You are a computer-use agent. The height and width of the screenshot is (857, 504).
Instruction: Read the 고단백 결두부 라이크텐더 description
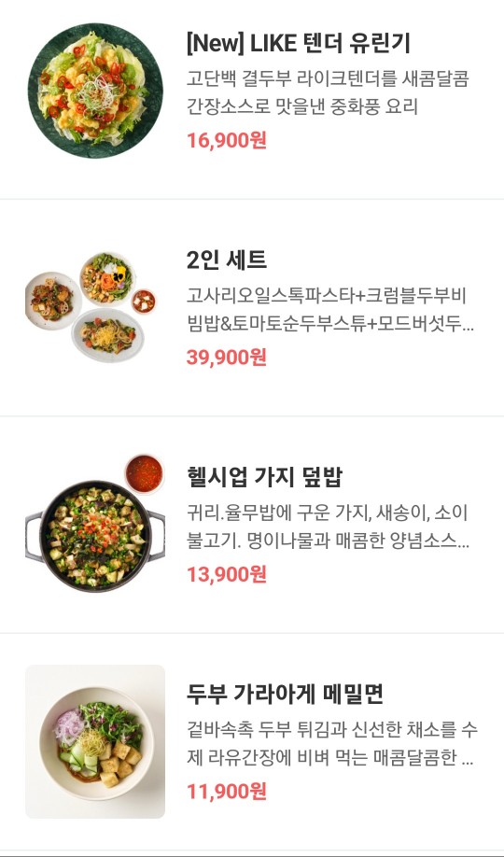[x=328, y=93]
